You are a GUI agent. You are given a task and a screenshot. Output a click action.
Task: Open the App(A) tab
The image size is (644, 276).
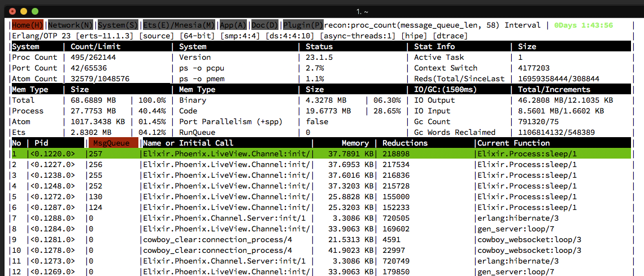click(233, 25)
